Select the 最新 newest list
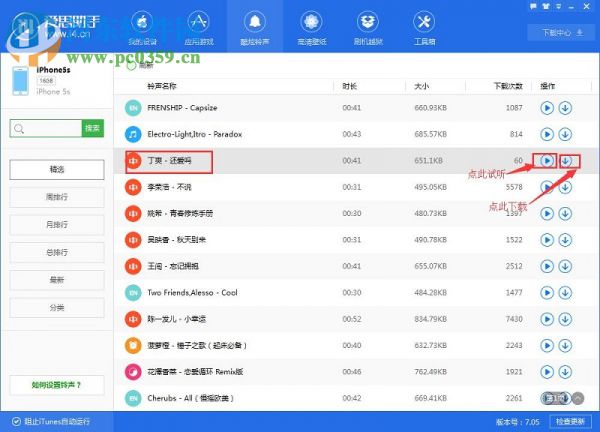 click(57, 280)
